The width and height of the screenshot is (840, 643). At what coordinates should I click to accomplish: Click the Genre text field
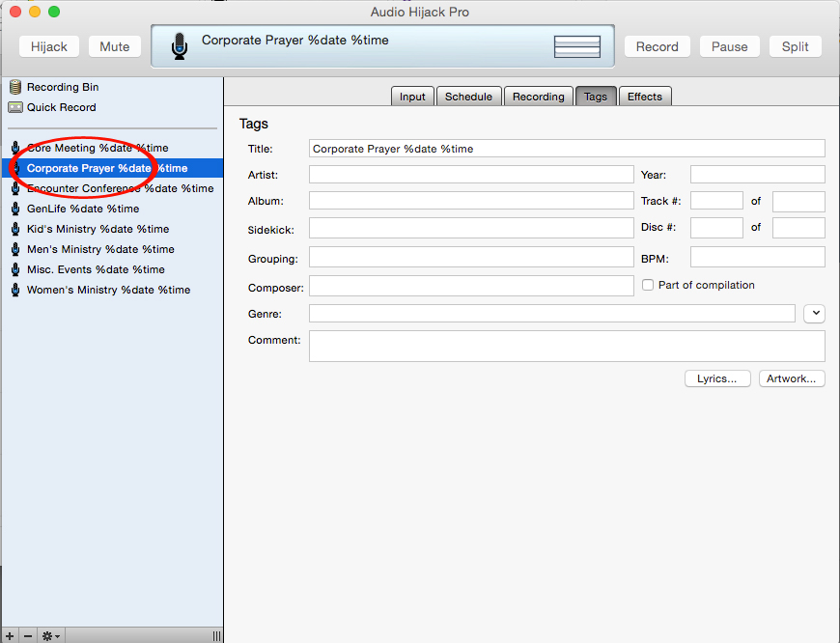point(551,314)
